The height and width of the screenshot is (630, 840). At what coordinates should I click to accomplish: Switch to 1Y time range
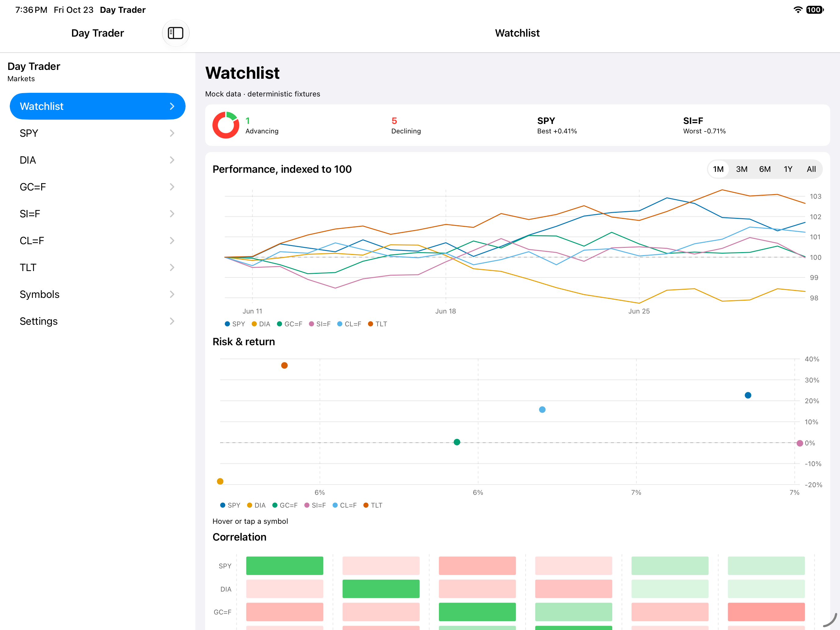pyautogui.click(x=788, y=169)
